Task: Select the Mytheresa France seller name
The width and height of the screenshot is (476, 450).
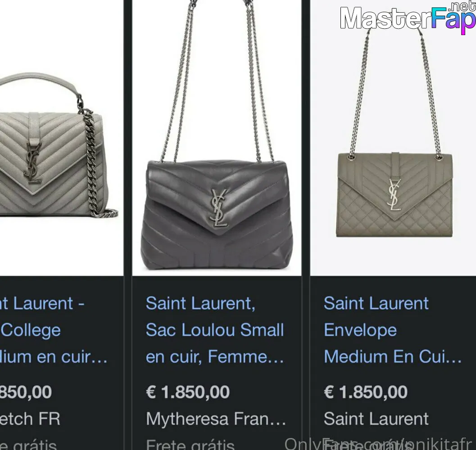Action: point(216,419)
